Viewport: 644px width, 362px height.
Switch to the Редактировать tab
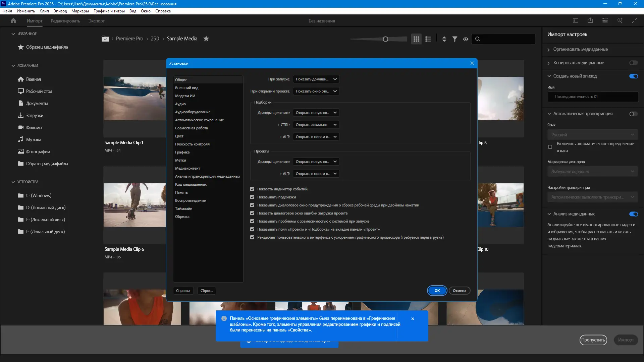(x=65, y=21)
